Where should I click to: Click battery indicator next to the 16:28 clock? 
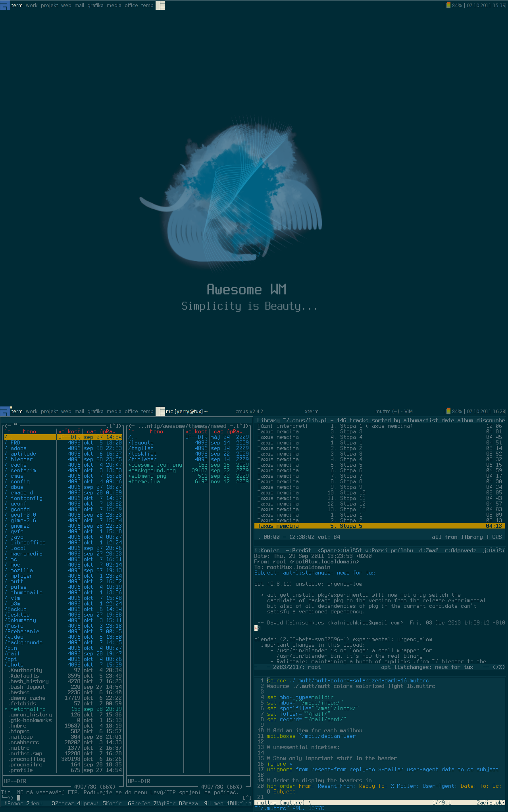coord(448,411)
